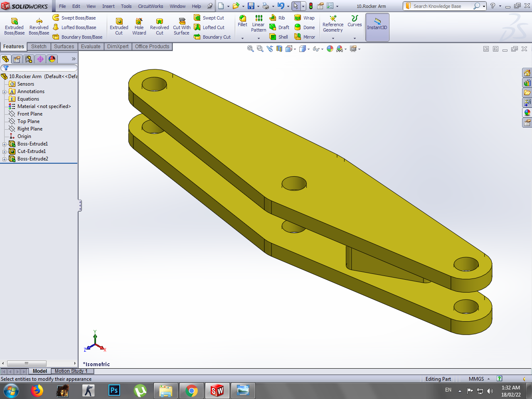Open Google Chrome from the taskbar

[192, 391]
